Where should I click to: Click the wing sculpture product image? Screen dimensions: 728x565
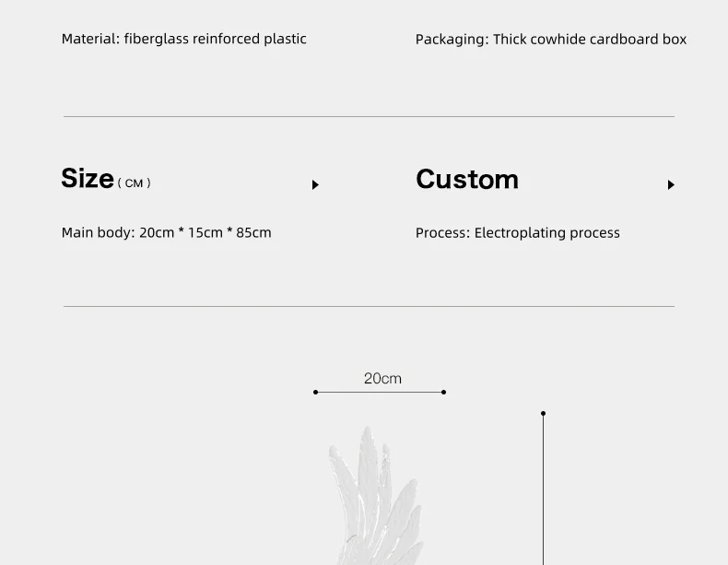point(376,496)
